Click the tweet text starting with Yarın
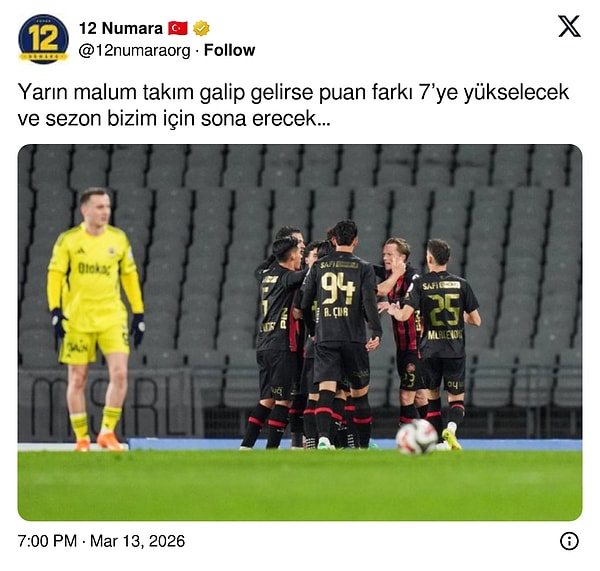The height and width of the screenshot is (571, 600). [293, 105]
